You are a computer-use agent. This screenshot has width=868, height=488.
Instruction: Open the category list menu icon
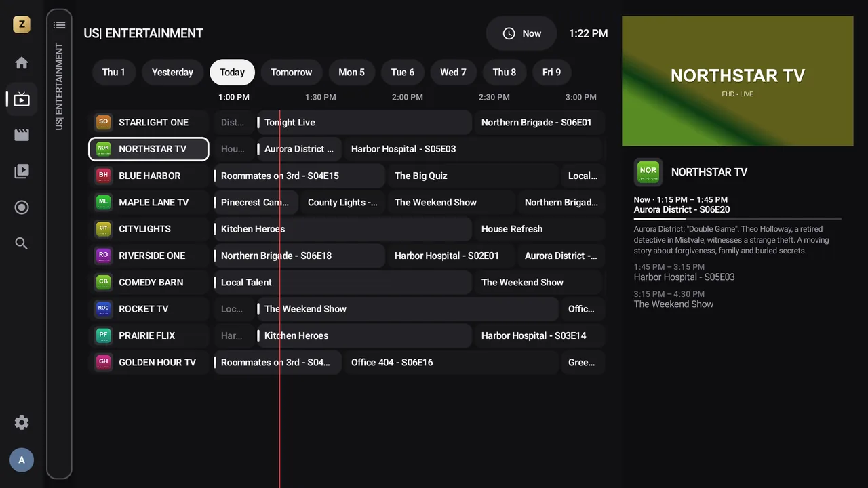60,25
